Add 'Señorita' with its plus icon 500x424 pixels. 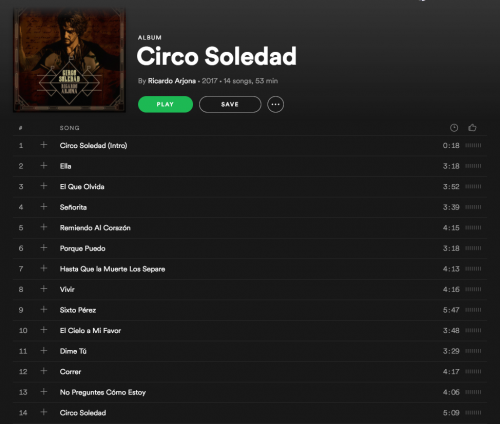pyautogui.click(x=44, y=207)
